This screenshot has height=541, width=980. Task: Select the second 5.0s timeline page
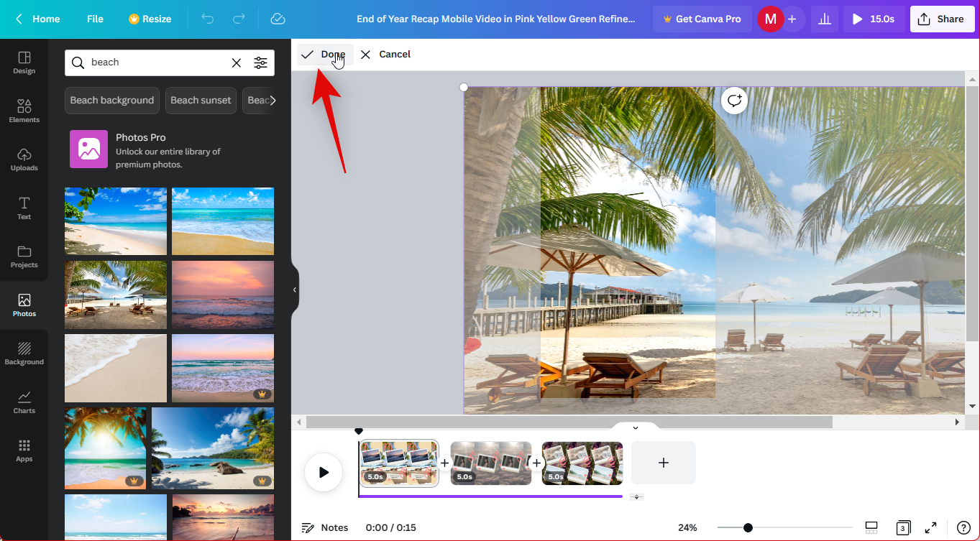pos(491,463)
